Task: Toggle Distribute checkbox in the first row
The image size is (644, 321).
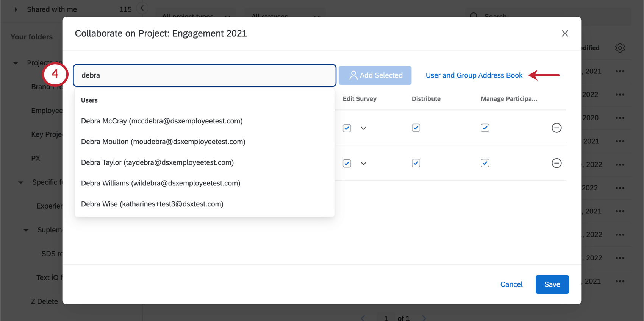Action: point(416,128)
